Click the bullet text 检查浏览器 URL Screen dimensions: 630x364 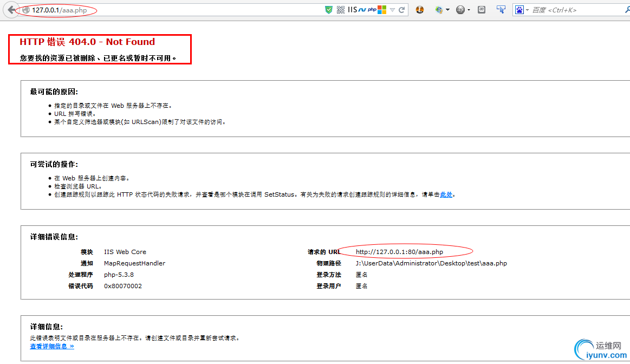(x=78, y=186)
